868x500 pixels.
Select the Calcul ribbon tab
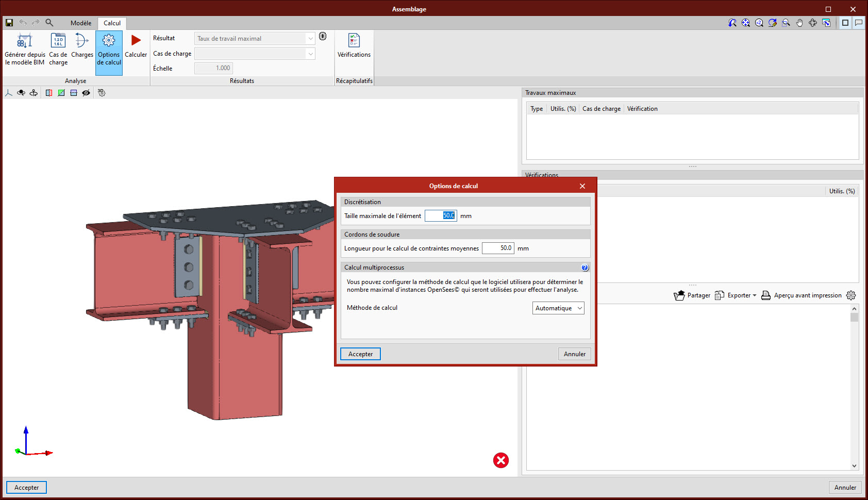pyautogui.click(x=112, y=23)
